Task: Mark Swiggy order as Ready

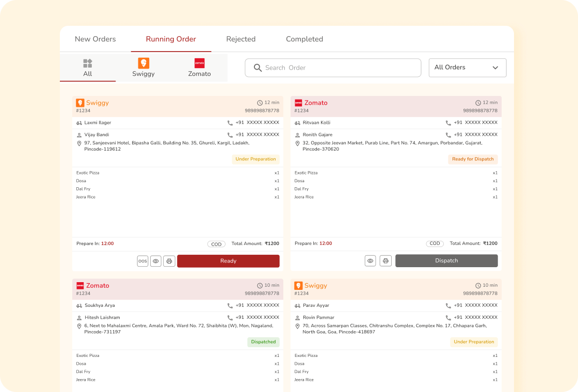Action: click(x=228, y=261)
